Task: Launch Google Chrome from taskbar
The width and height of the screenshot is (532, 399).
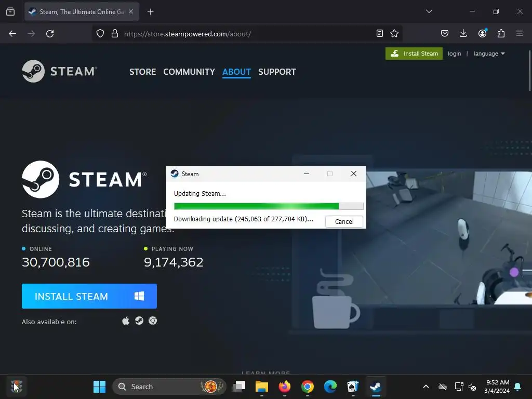Action: click(308, 387)
